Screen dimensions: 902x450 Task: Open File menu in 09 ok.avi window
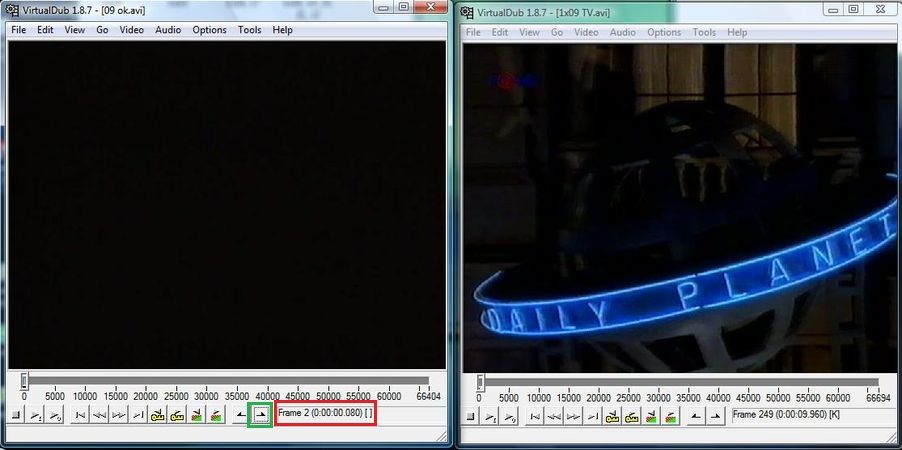pos(18,30)
